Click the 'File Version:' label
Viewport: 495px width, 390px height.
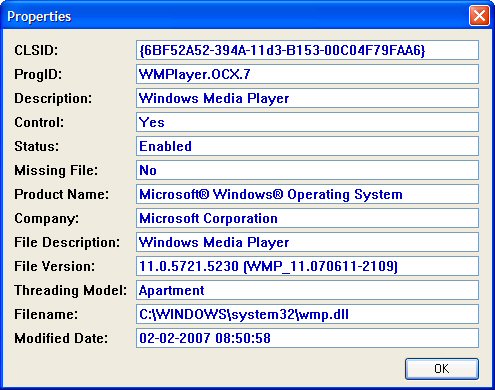[x=54, y=267]
